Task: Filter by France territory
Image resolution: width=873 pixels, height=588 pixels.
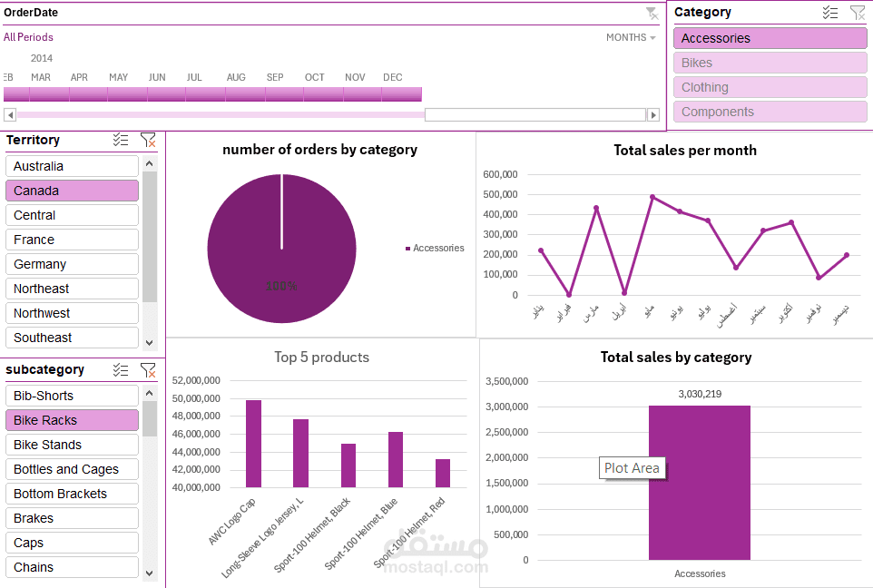Action: 72,240
